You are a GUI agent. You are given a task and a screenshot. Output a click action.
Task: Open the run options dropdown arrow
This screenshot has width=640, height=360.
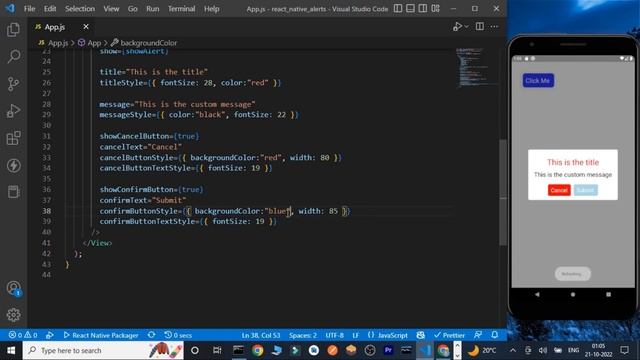(x=467, y=27)
